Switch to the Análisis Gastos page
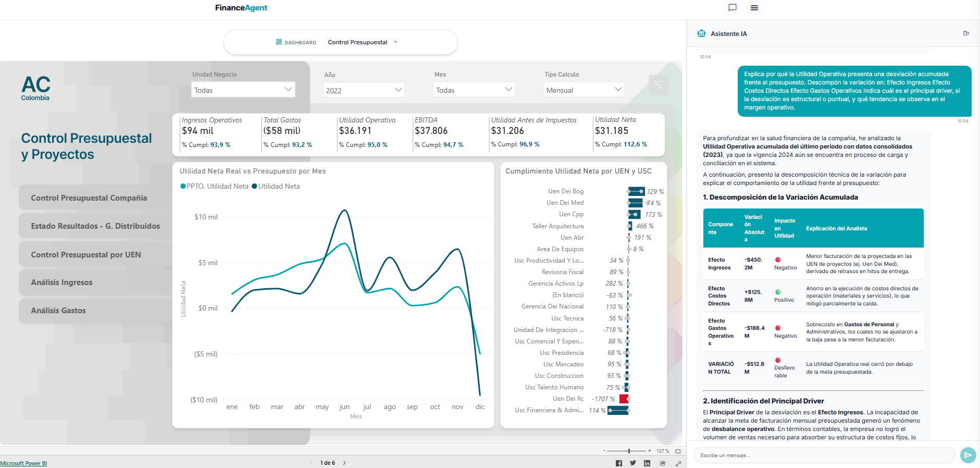The image size is (980, 468). [x=58, y=311]
